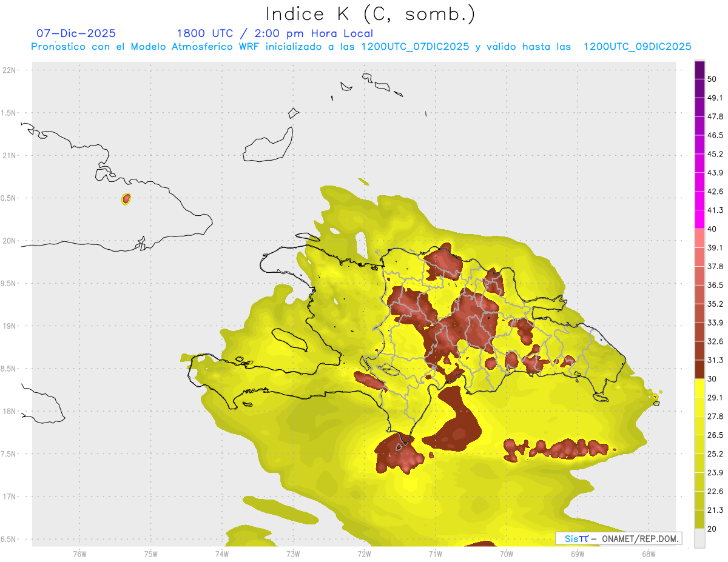Image resolution: width=728 pixels, height=562 pixels.
Task: Click the latitude label "8.5N"
Action: (x=9, y=369)
